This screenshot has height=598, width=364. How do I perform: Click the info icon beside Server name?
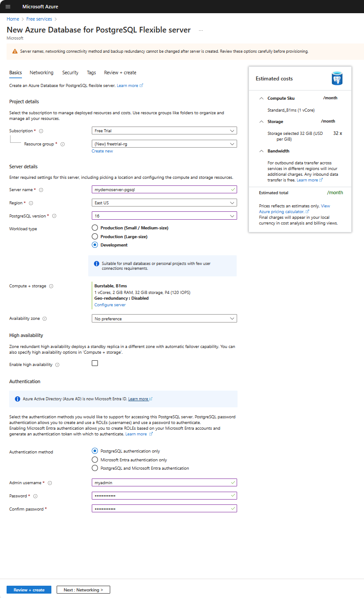[41, 189]
